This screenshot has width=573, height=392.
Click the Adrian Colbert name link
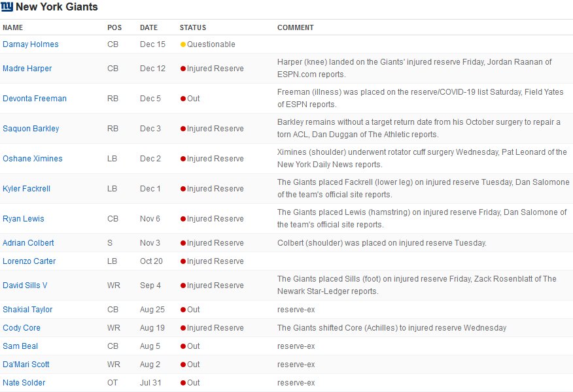click(x=28, y=243)
